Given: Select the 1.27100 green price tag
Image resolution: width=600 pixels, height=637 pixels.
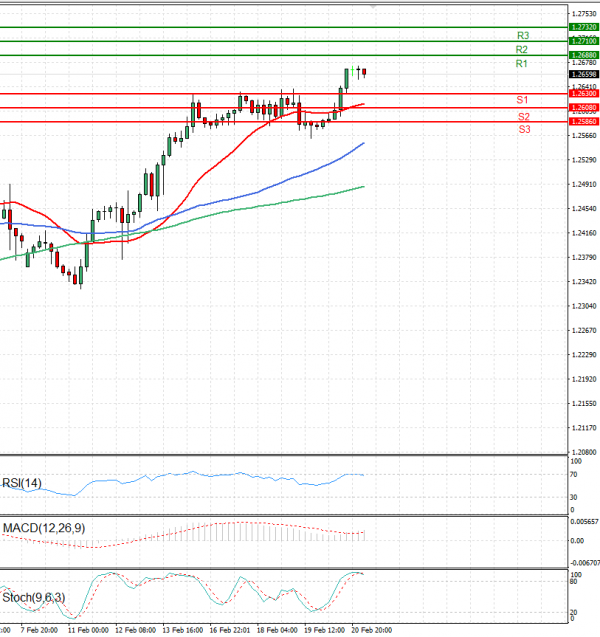Looking at the screenshot, I should [x=584, y=41].
